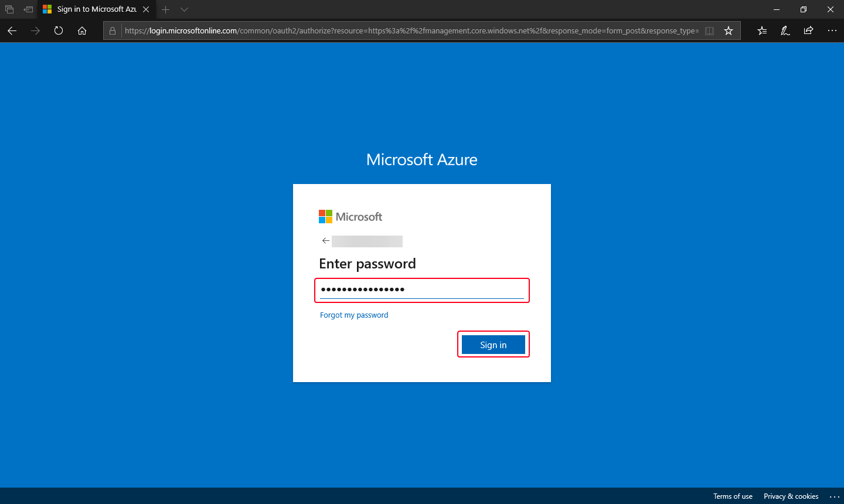Open a new browser tab
This screenshot has height=504, width=844.
click(166, 9)
